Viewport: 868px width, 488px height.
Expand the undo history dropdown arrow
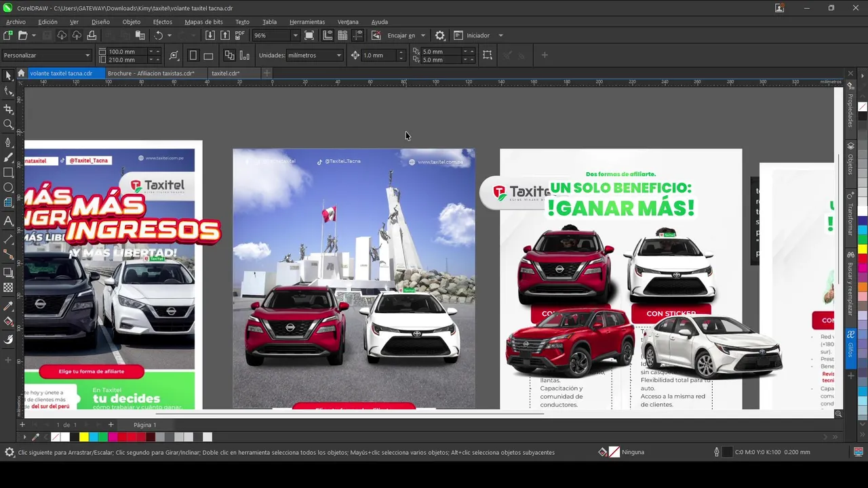tap(169, 35)
